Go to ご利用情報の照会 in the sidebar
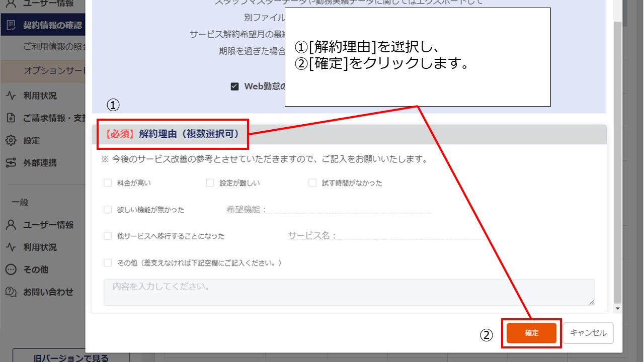Image resolution: width=644 pixels, height=362 pixels. pyautogui.click(x=54, y=47)
